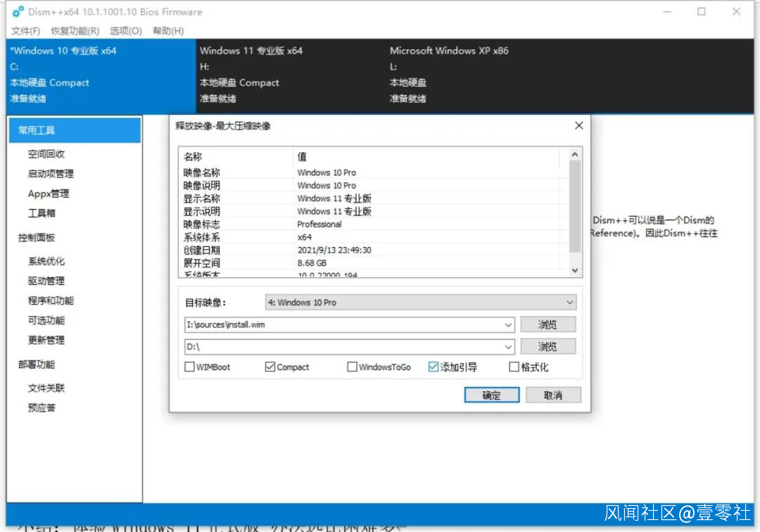Open the 文件(F) menu
Screen dimensions: 760x532
[x=26, y=31]
